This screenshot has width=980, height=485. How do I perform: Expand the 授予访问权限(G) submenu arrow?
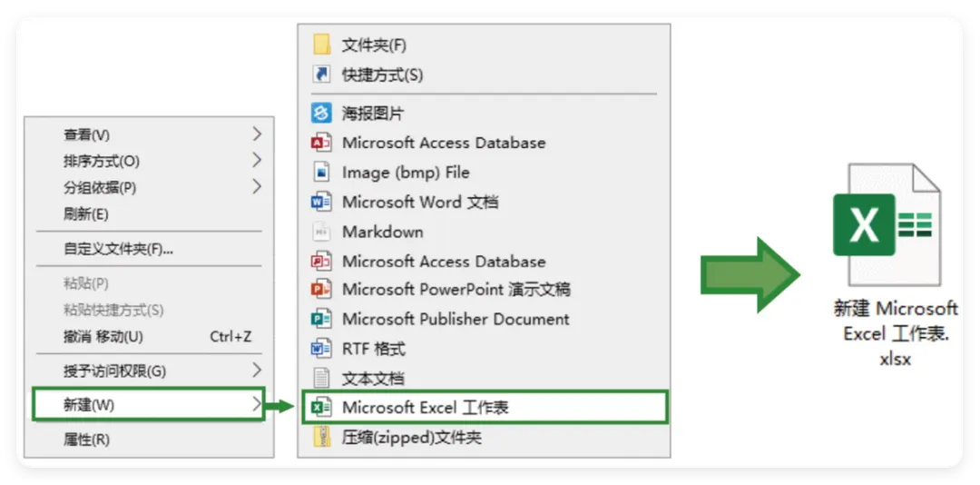click(256, 371)
